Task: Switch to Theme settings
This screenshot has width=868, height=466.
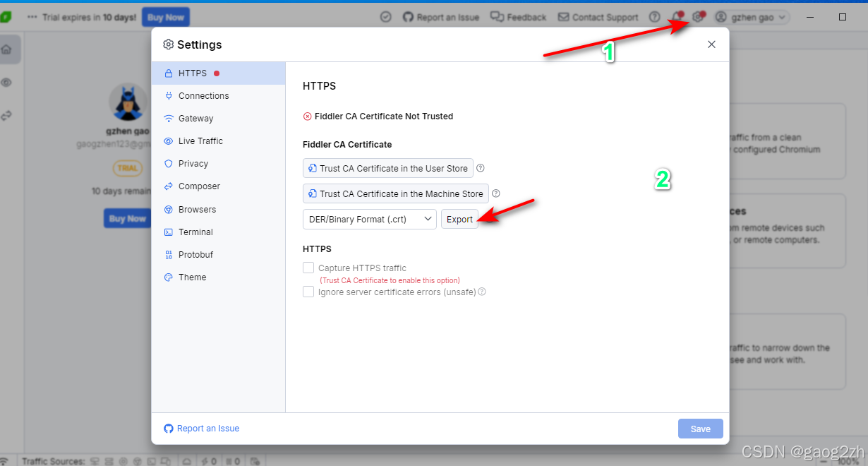Action: (219, 277)
